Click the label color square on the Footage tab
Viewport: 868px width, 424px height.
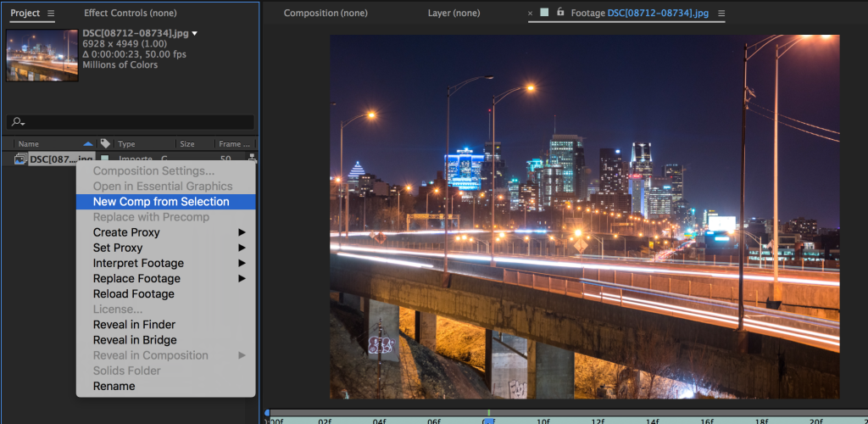click(x=544, y=12)
